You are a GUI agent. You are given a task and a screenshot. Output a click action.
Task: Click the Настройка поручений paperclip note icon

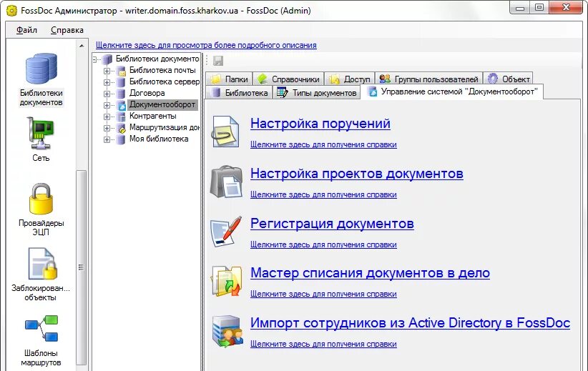(x=225, y=132)
